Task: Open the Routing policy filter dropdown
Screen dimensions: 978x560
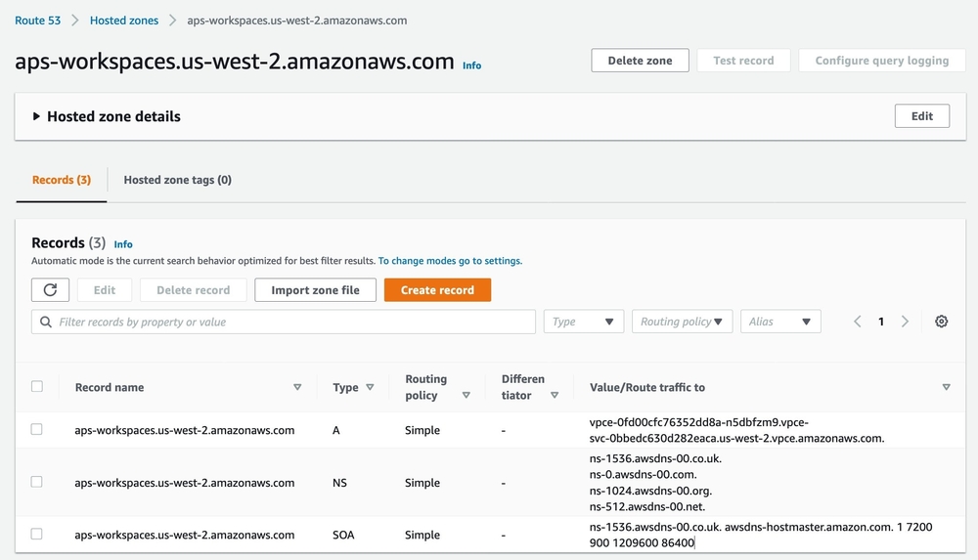Action: click(x=683, y=322)
